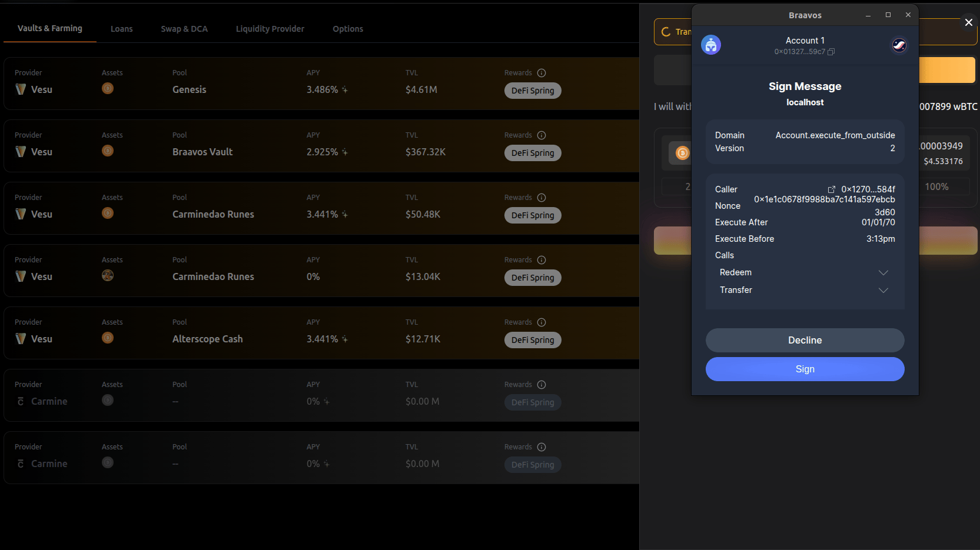Copy the Account 1 address
Viewport: 980px width, 550px height.
[831, 52]
